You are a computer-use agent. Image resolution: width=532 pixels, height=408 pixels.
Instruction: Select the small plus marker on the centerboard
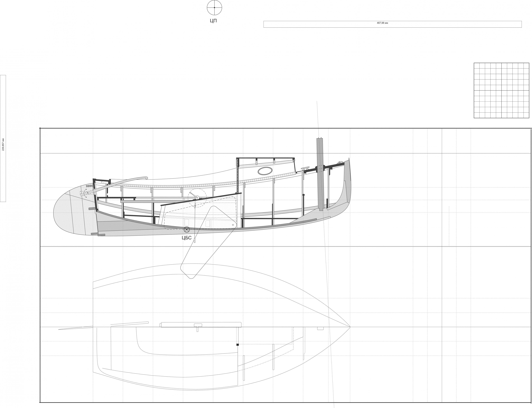[233, 225]
